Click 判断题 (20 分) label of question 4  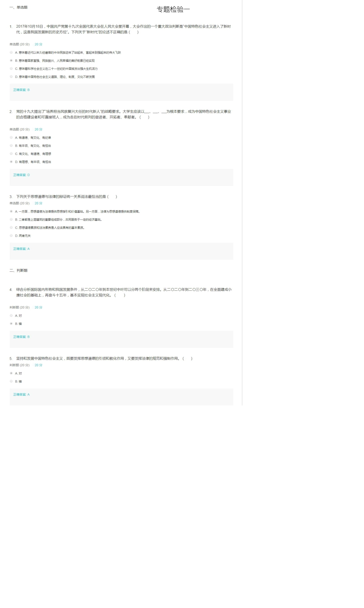[x=20, y=308]
